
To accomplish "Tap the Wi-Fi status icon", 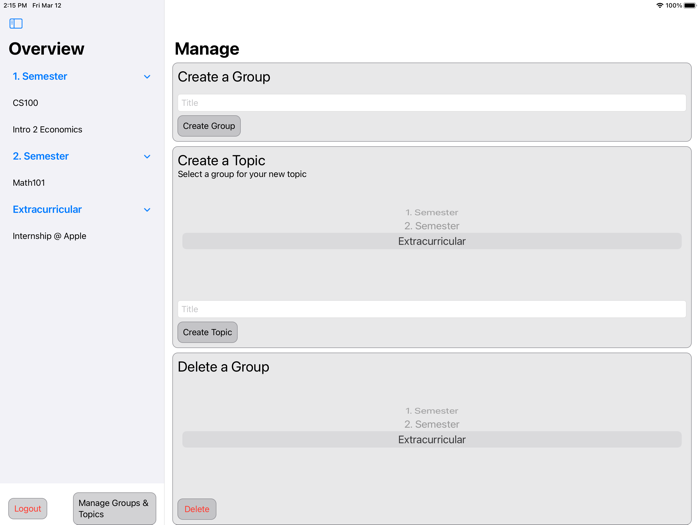I will [x=659, y=5].
